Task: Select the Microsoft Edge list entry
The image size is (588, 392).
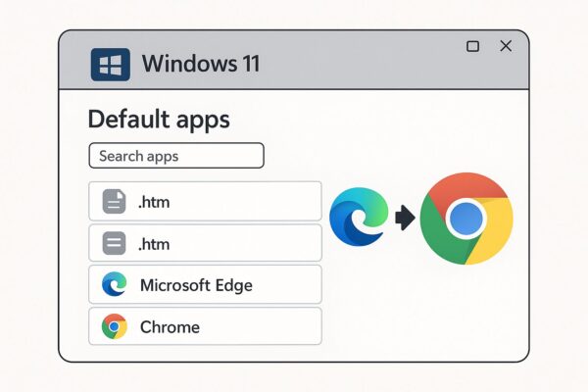Action: click(x=205, y=284)
